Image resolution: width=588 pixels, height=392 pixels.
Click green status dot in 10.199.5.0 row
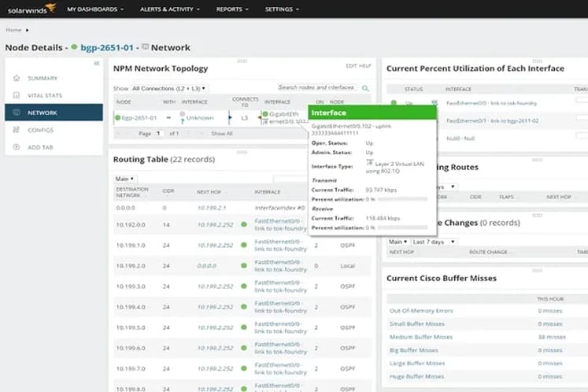pos(244,327)
